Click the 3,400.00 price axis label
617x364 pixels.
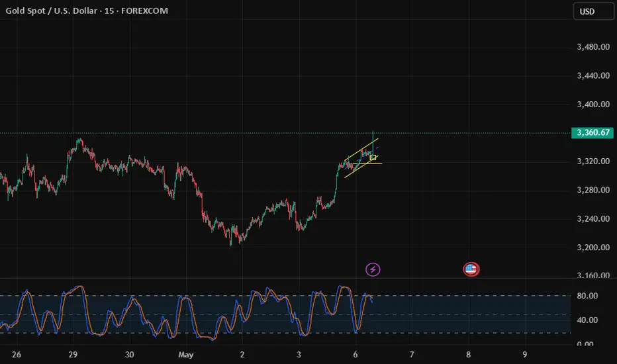[x=593, y=105]
